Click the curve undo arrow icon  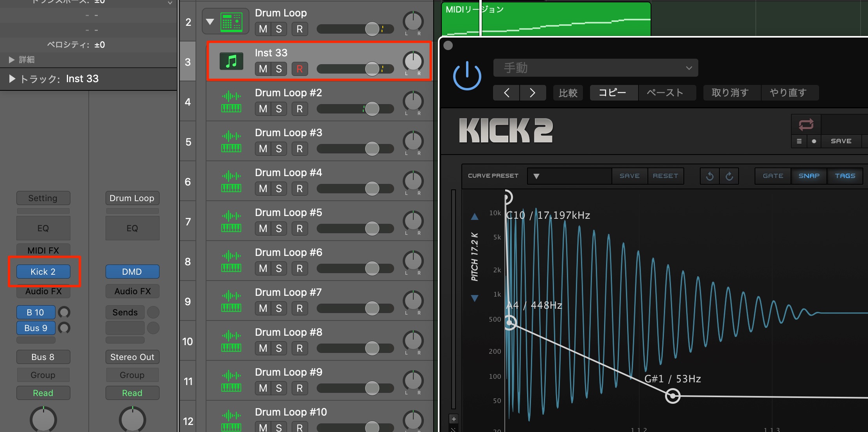(x=710, y=176)
